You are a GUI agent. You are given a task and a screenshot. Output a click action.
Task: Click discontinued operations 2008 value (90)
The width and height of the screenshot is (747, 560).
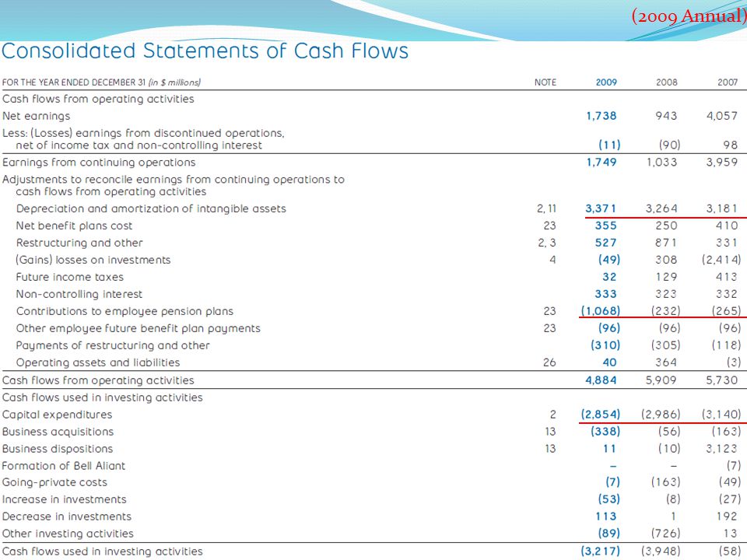click(x=669, y=145)
